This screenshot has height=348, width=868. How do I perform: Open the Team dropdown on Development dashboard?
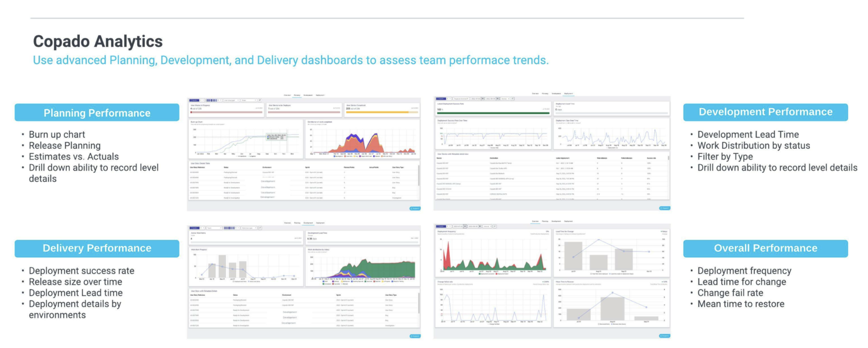213,228
